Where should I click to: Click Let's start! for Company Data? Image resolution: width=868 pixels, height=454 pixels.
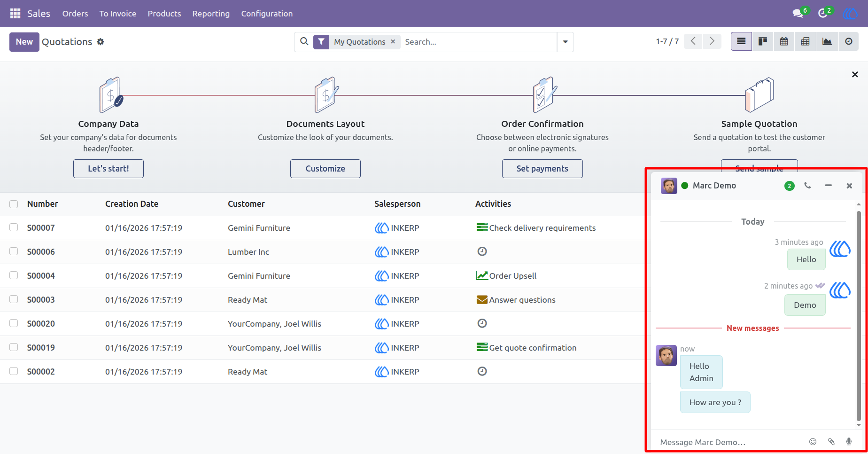[x=108, y=169]
